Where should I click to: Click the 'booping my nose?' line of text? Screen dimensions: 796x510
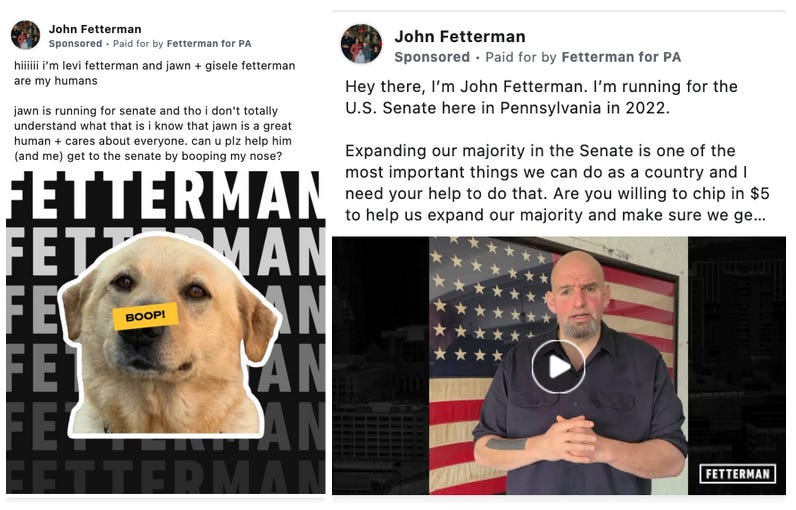[148, 156]
